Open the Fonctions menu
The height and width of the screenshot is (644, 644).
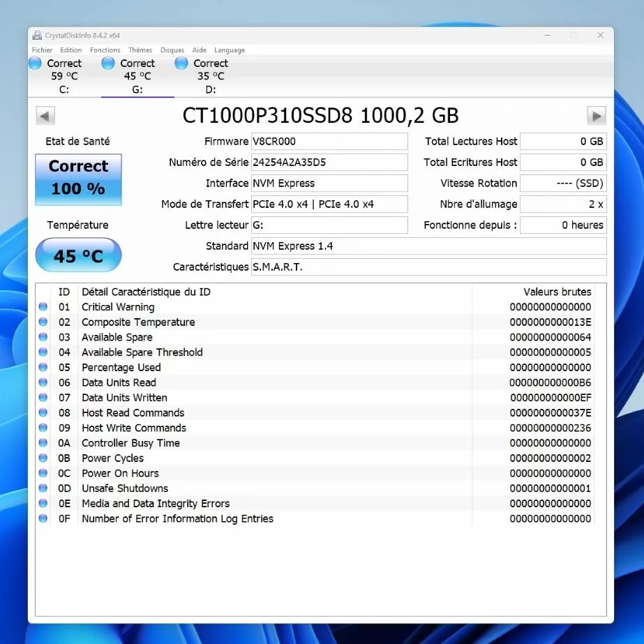coord(105,50)
